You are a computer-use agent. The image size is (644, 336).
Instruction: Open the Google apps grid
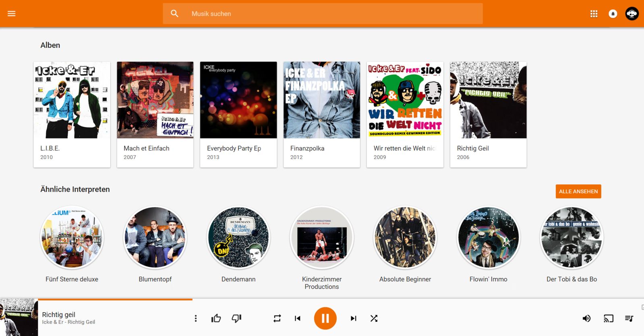pos(594,14)
